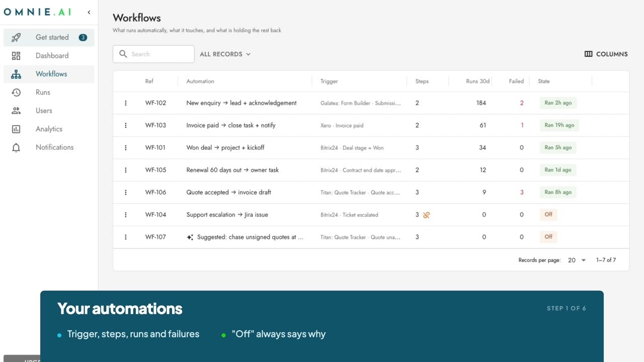Open the three-dot menu for WF-105
The image size is (644, 362).
point(126,170)
